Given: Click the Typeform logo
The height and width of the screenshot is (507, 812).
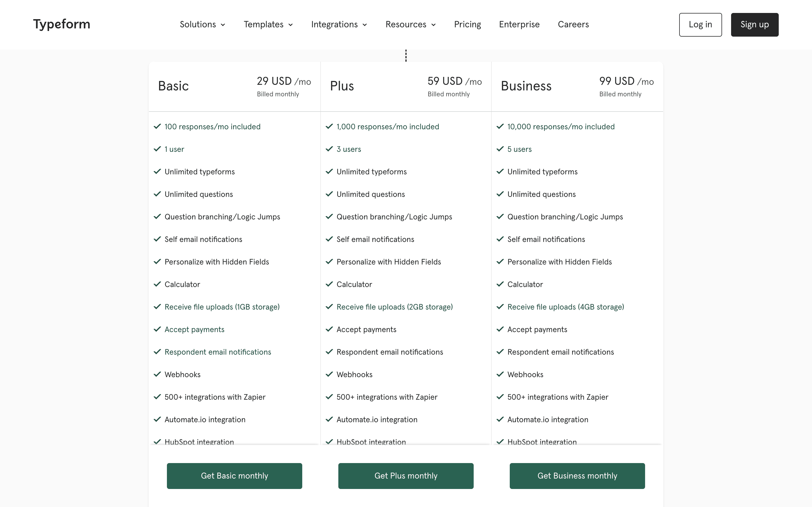Looking at the screenshot, I should tap(61, 24).
